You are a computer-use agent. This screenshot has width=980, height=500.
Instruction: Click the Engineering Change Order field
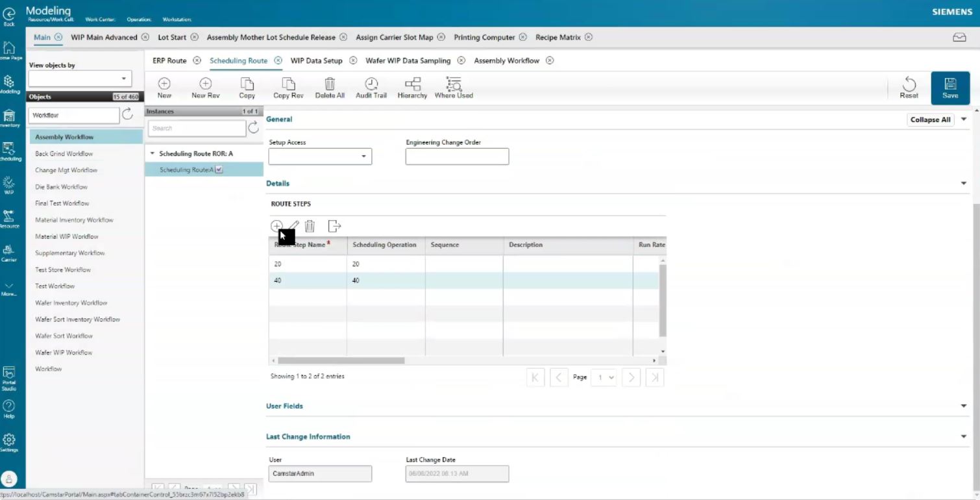(x=457, y=156)
